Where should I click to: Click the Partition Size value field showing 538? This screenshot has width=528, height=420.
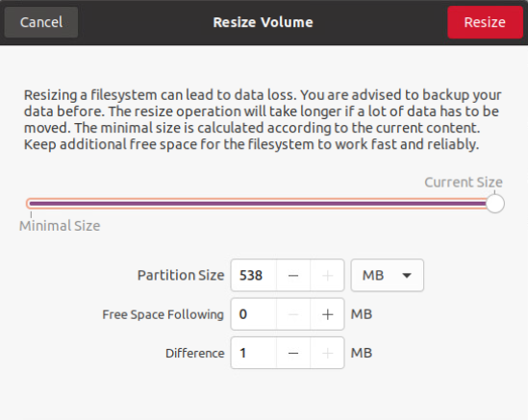click(254, 275)
